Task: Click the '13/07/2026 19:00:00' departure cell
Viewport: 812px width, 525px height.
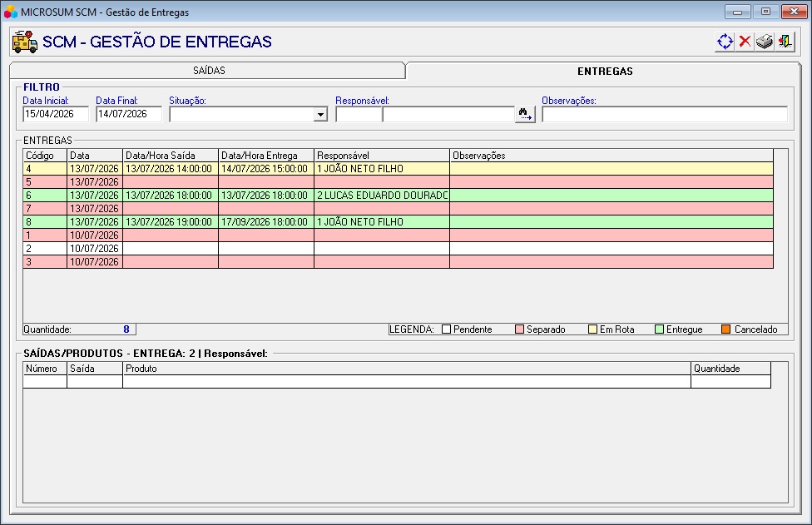Action: 171,222
